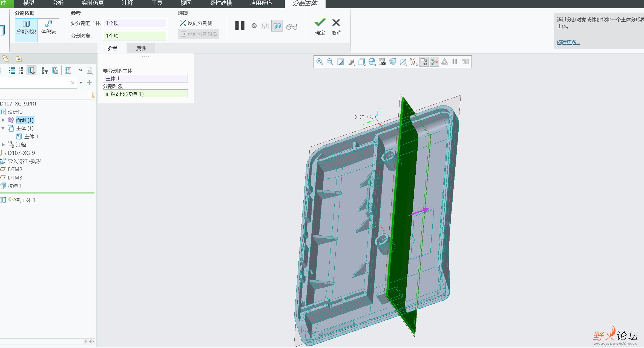The height and width of the screenshot is (348, 644).
Task: Show more tree toolbar commands chevron
Action: [81, 70]
